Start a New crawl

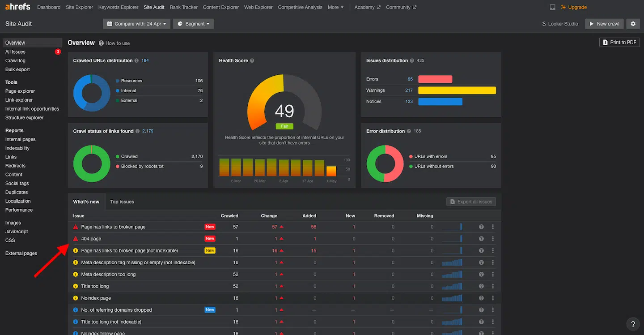[x=604, y=24]
